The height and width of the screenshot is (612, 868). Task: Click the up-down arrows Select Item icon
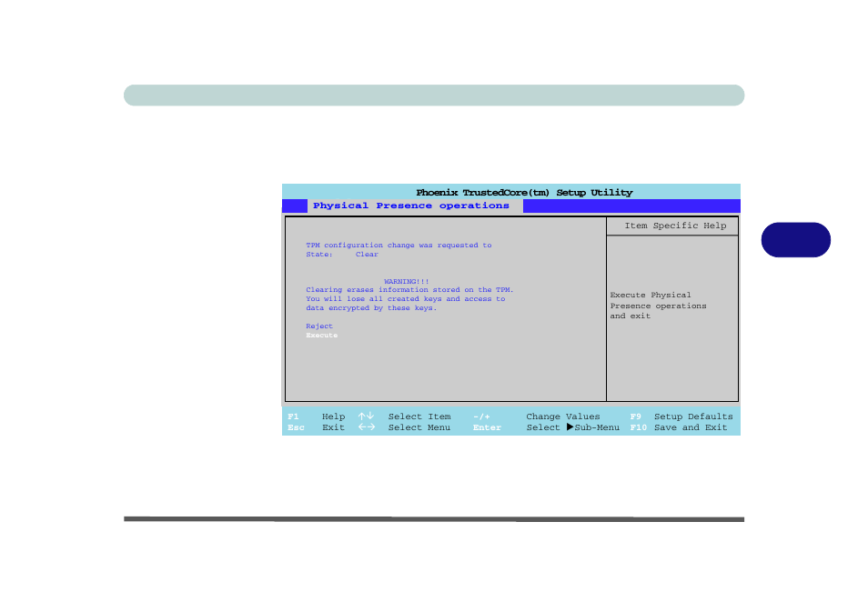pos(366,416)
